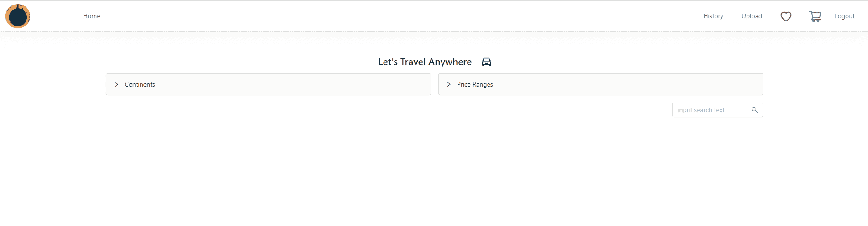Focus the input search text field
868x226 pixels.
[712, 110]
